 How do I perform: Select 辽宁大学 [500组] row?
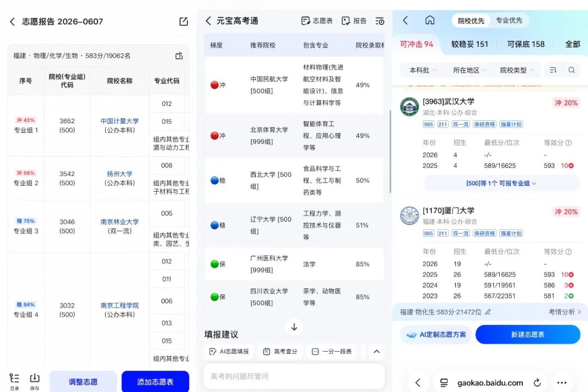(x=294, y=225)
